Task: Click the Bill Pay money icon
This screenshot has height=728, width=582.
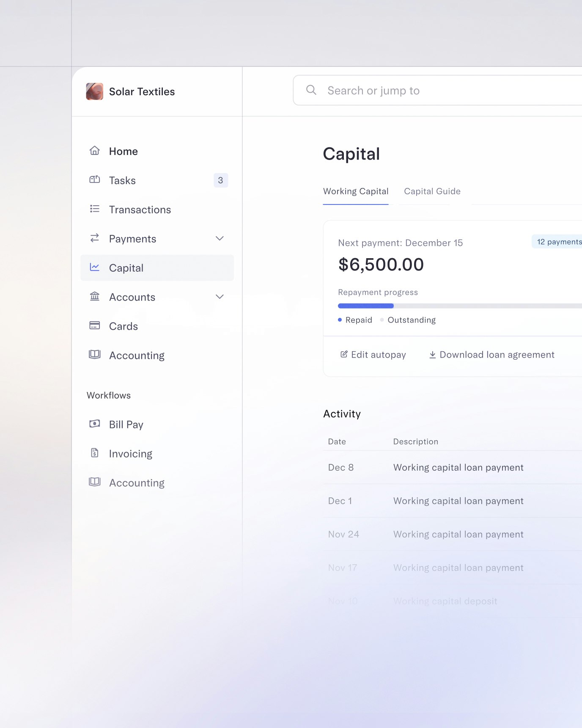Action: tap(95, 424)
